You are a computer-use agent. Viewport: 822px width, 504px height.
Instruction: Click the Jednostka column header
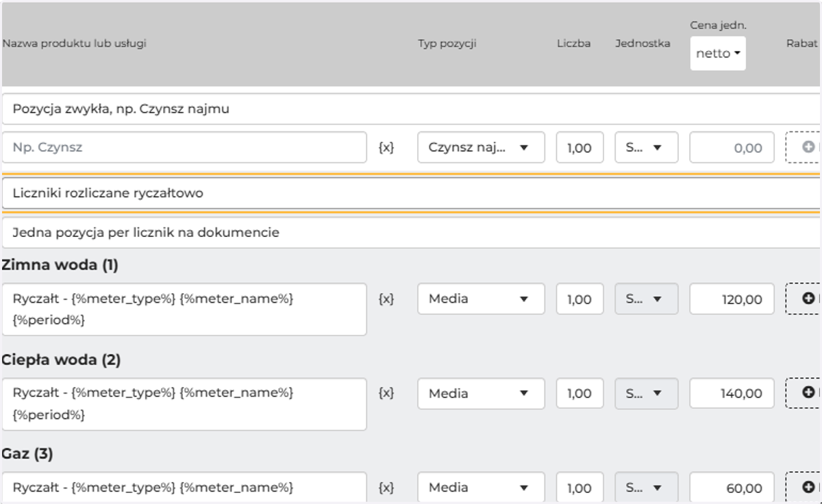point(643,44)
